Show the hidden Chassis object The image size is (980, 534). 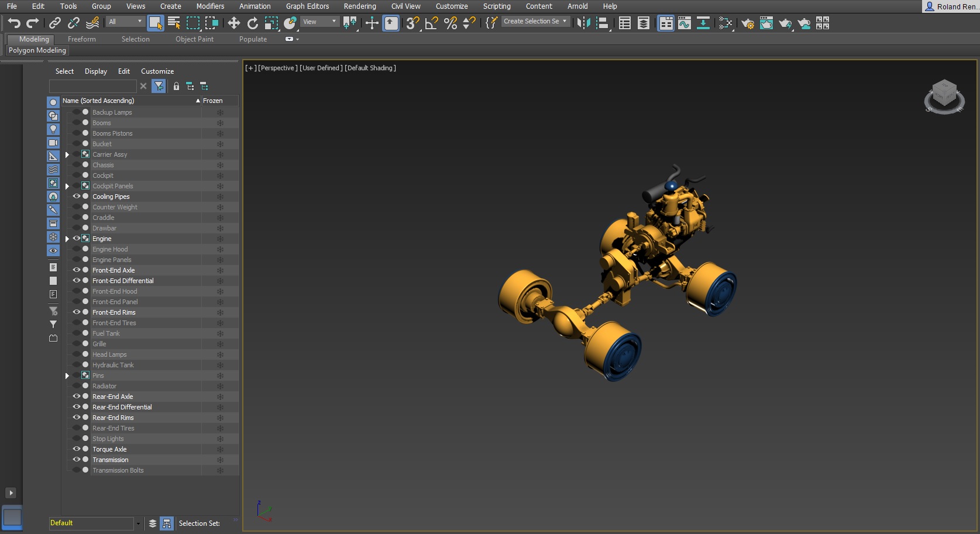click(76, 165)
